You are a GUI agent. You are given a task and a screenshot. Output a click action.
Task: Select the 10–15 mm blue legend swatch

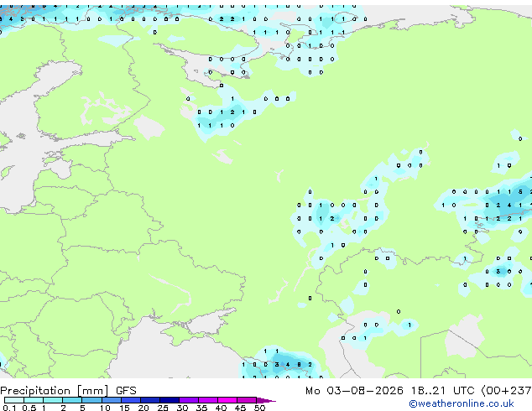tap(112, 400)
